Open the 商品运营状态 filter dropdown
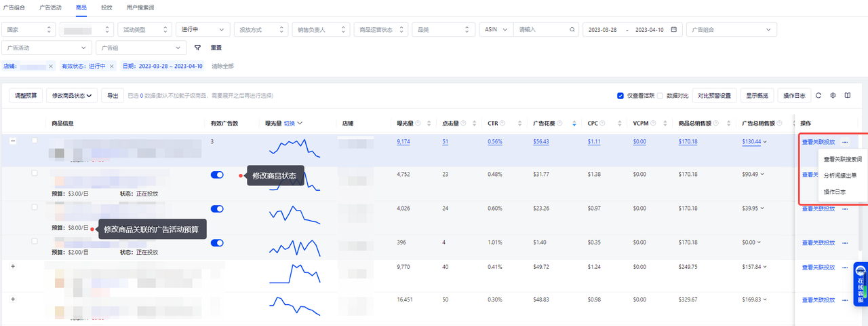 point(380,30)
